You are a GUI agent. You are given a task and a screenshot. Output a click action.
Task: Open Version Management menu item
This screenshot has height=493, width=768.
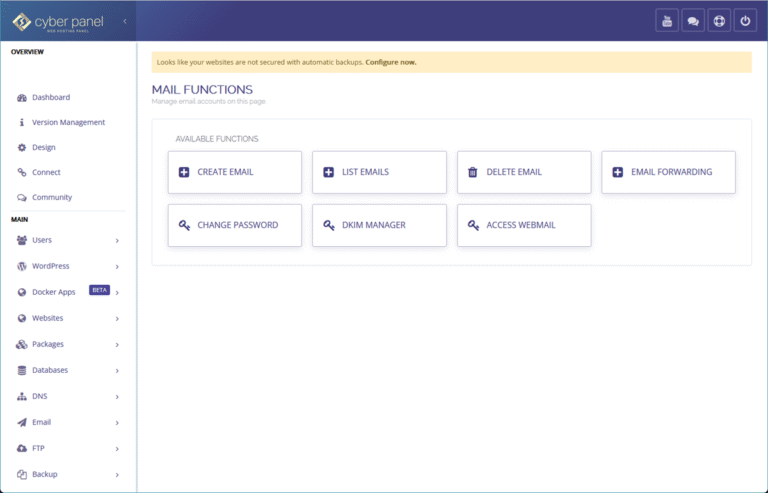[69, 122]
